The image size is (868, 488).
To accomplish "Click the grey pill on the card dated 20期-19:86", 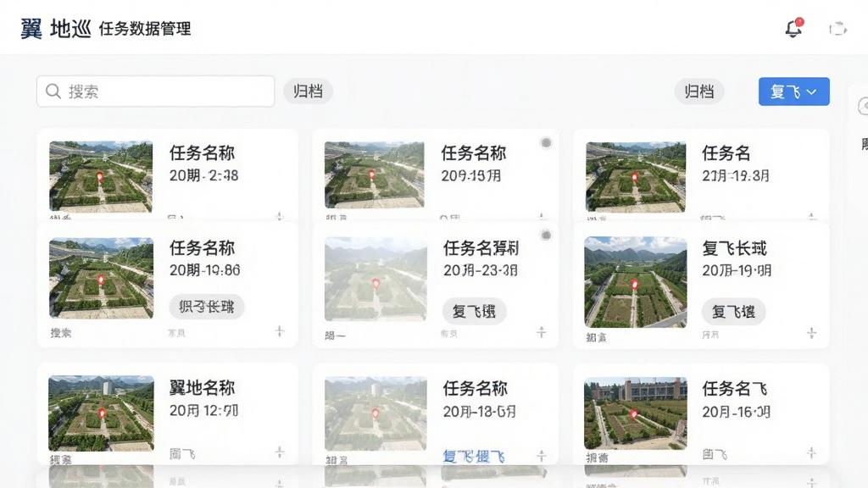I will click(207, 307).
